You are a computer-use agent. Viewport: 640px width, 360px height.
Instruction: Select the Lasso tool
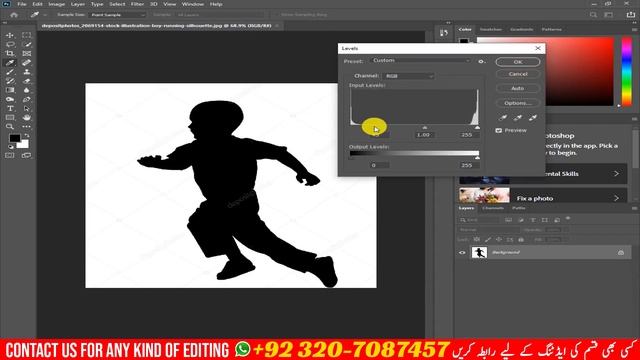click(10, 44)
